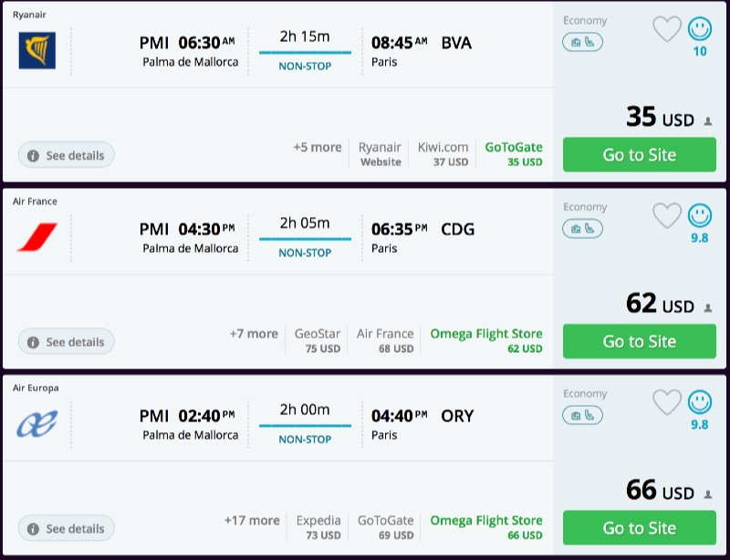Expand See details for Air Europa flight
The width and height of the screenshot is (730, 560).
click(x=66, y=528)
